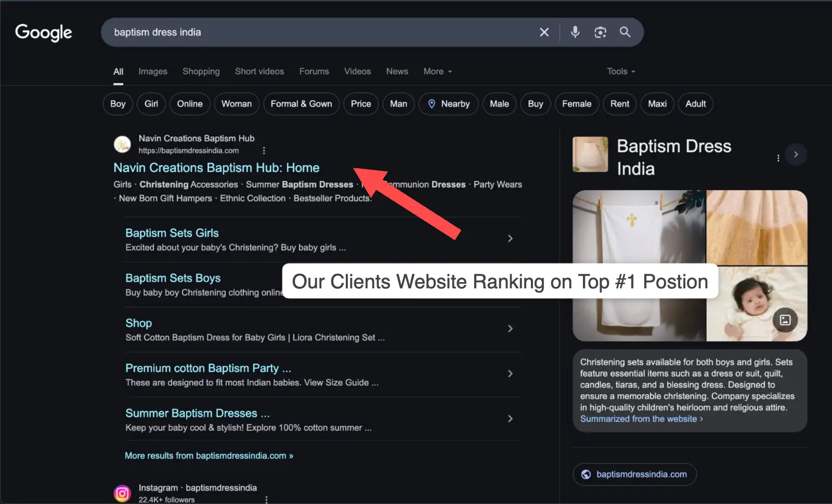Expand chevron on Summer Baptism Dresses row
The image size is (832, 504).
click(x=510, y=419)
